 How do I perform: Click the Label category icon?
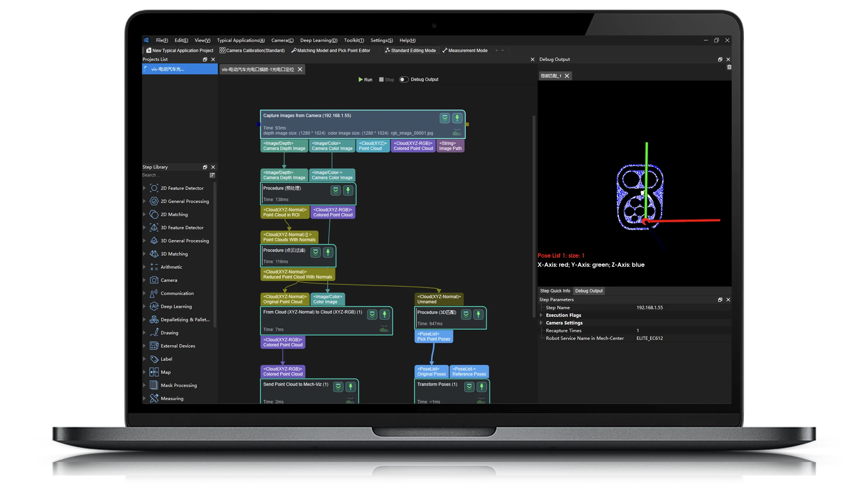coord(154,359)
